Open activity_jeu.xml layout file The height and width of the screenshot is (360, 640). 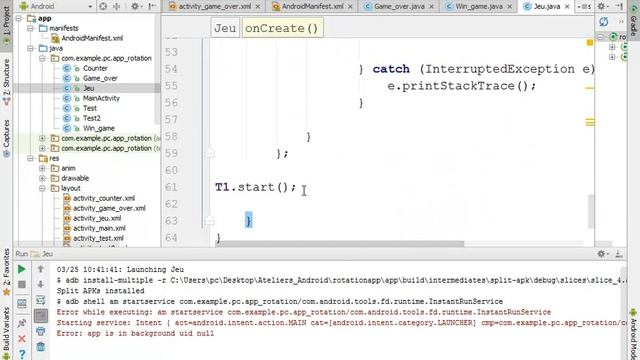click(92, 218)
